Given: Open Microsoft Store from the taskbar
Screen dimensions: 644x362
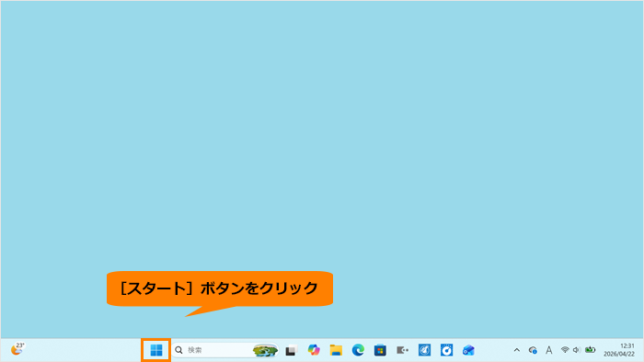Looking at the screenshot, I should (x=380, y=350).
